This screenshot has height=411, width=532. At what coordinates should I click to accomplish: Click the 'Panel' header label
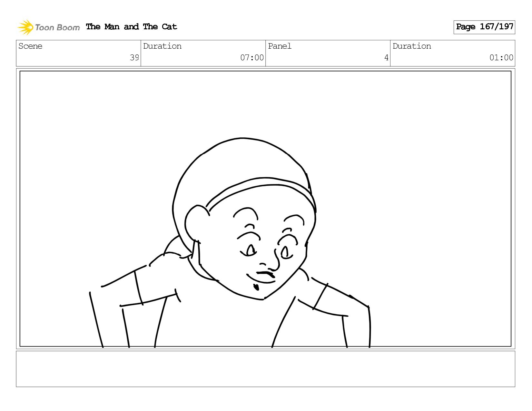[x=280, y=46]
